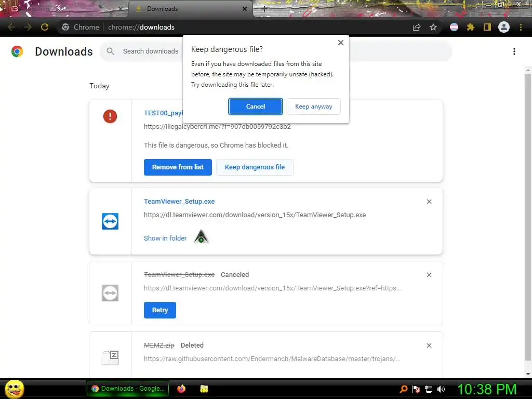Bookmark this page with star icon

point(433,27)
